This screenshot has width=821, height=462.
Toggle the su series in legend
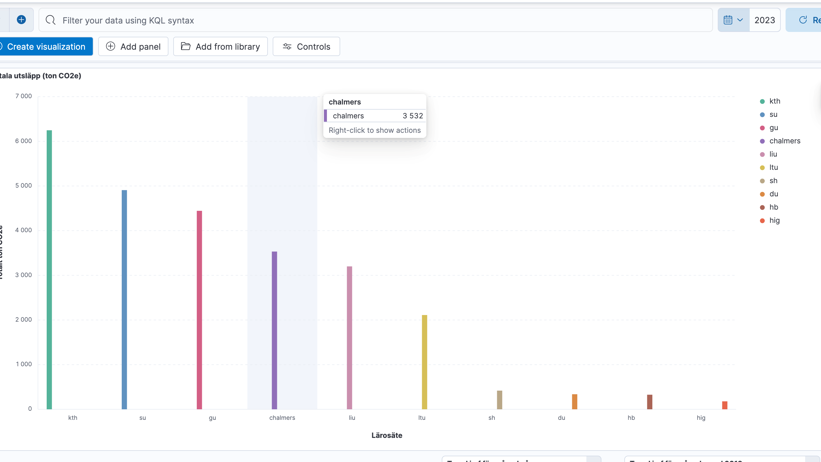pos(773,115)
